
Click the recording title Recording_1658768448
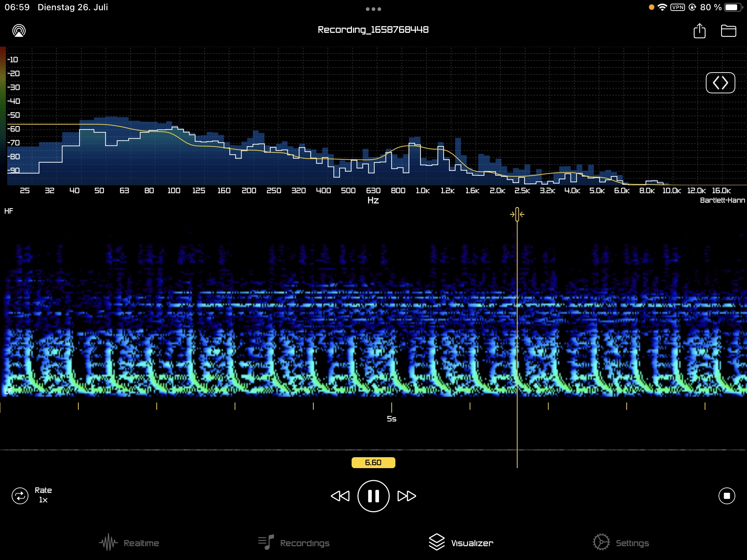[373, 30]
